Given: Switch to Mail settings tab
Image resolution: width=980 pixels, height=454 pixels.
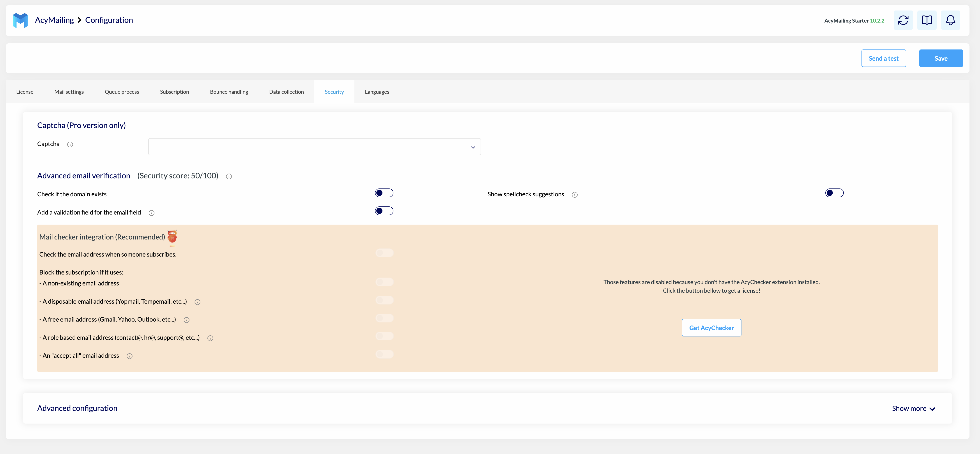Looking at the screenshot, I should [x=69, y=92].
